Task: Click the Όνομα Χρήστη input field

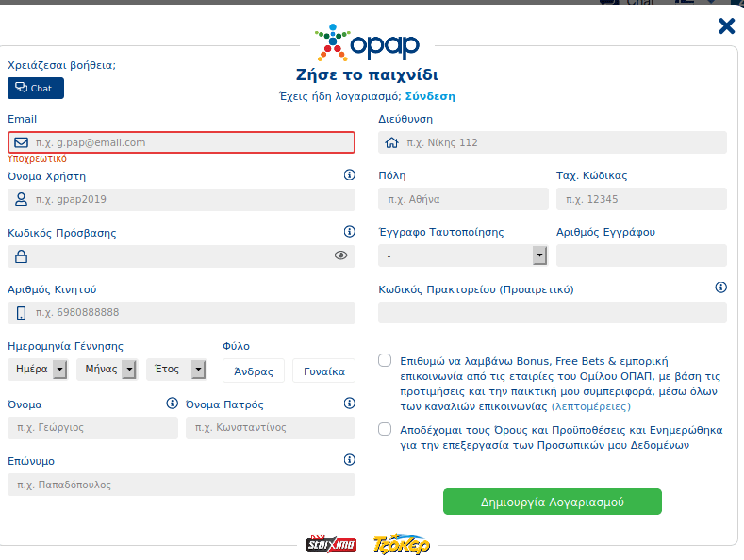Action: point(181,199)
